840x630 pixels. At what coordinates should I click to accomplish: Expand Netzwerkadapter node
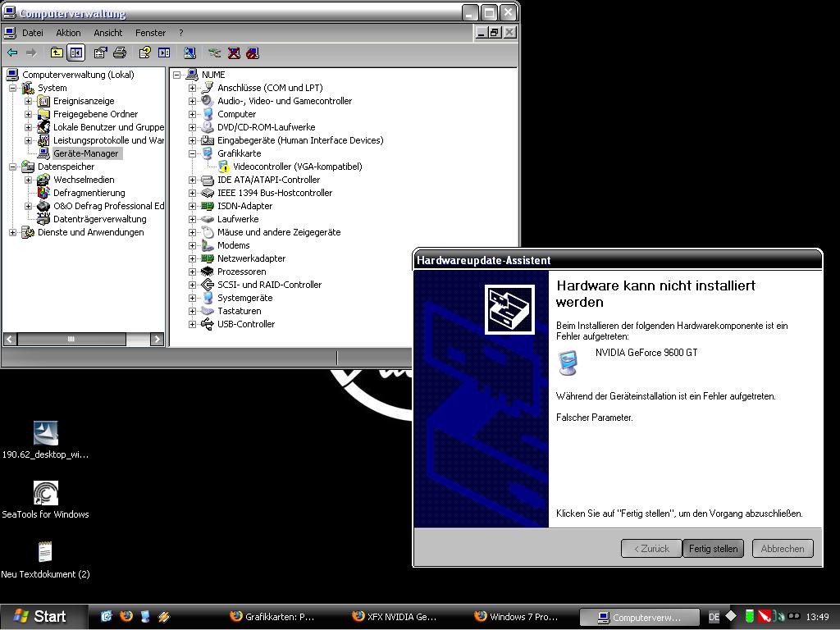192,258
